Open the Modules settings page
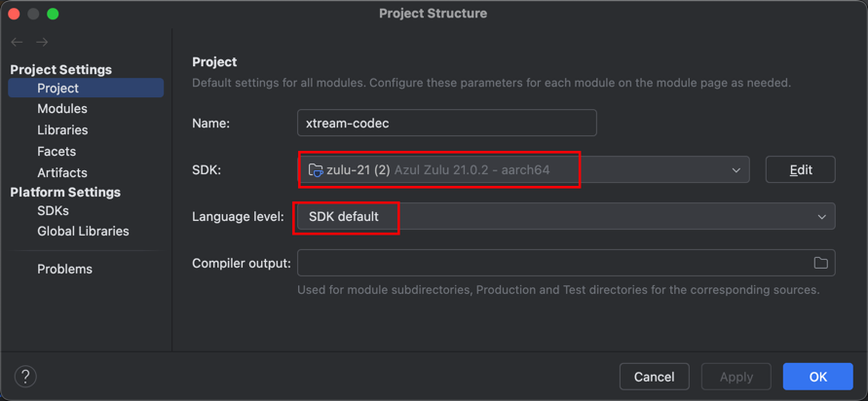This screenshot has width=868, height=401. tap(62, 109)
